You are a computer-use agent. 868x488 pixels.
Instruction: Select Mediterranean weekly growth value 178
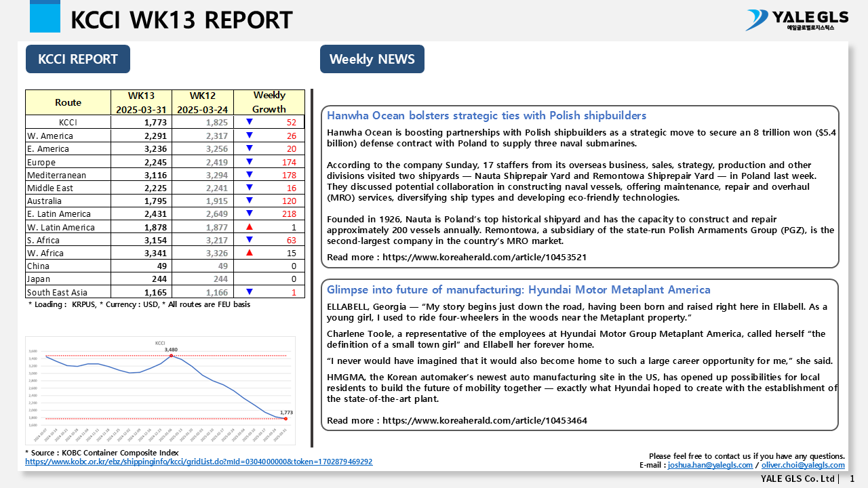289,175
